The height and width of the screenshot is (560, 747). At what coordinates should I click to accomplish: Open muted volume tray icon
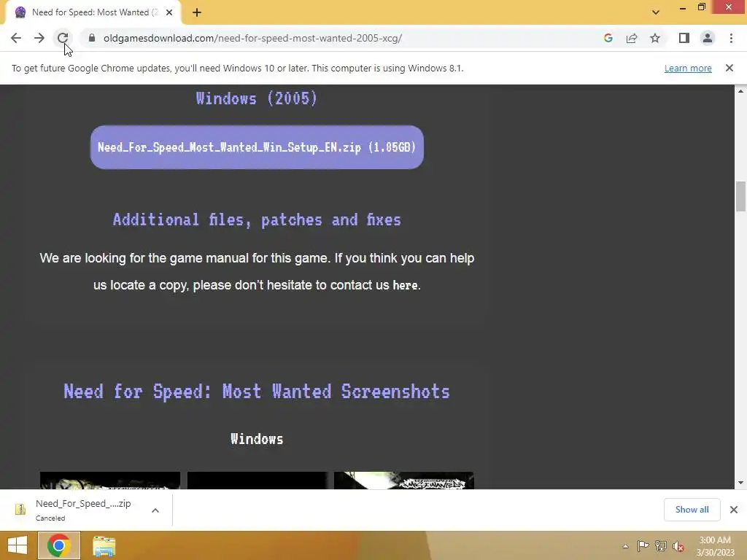click(678, 546)
